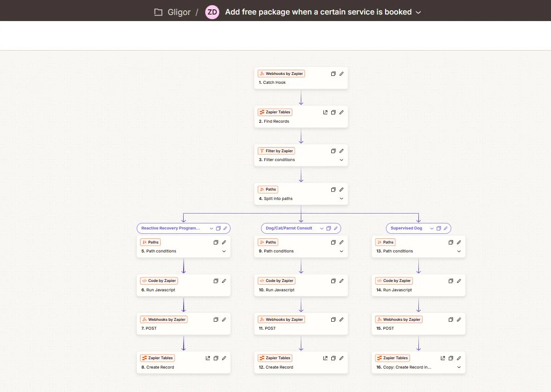Edit step 10 Run Javascript with the pencil icon
551x392 pixels.
pos(342,281)
